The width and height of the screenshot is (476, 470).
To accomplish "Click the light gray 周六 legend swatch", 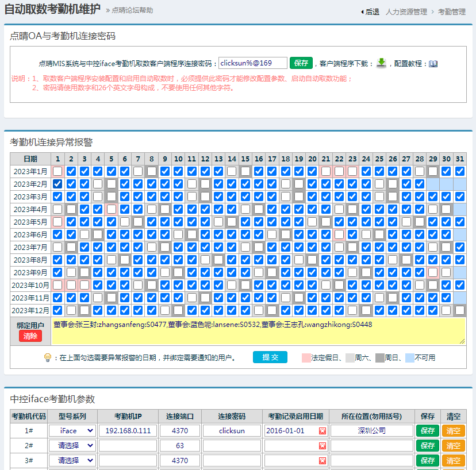I will (350, 358).
